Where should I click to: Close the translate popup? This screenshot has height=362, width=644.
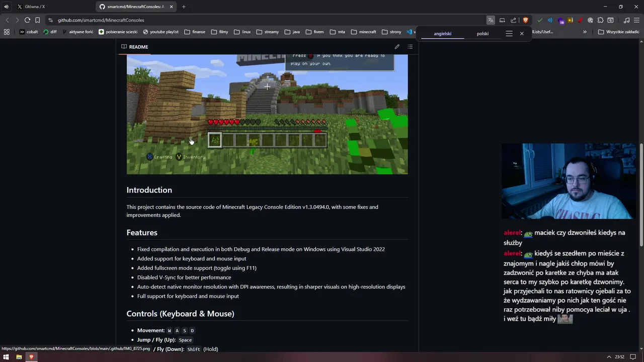pyautogui.click(x=522, y=34)
